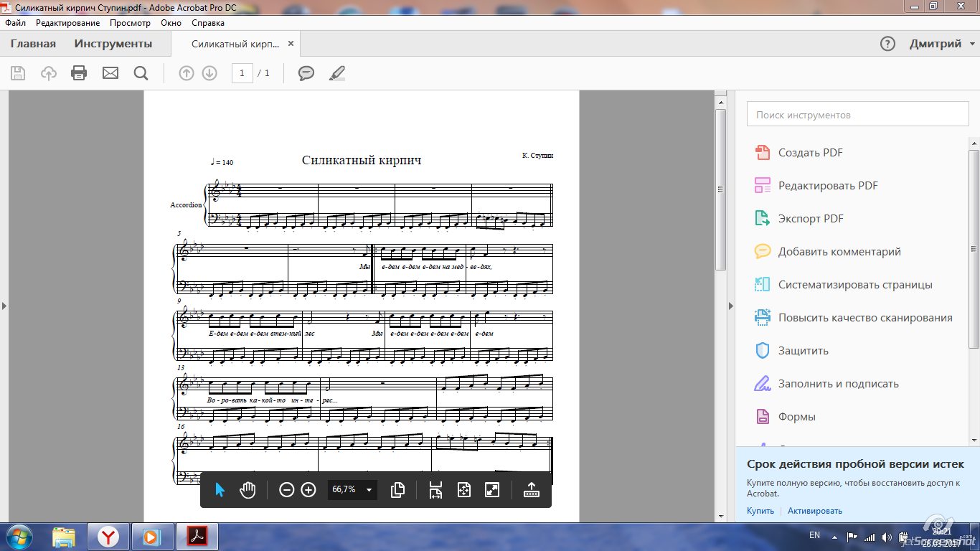The width and height of the screenshot is (980, 551).
Task: Click the zoom out minus button
Action: click(x=286, y=490)
